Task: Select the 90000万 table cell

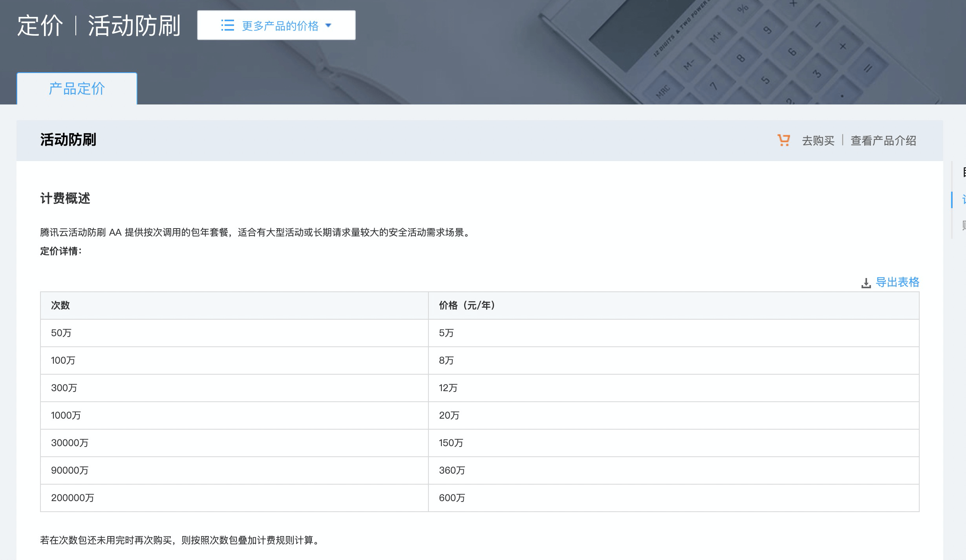Action: point(234,470)
